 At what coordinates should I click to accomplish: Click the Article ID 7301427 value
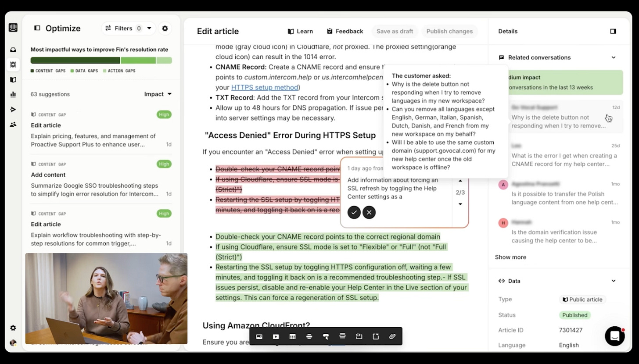(x=571, y=330)
